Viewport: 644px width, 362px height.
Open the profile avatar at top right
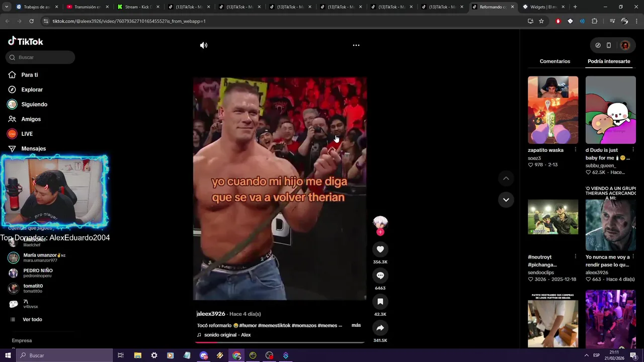coord(625,45)
